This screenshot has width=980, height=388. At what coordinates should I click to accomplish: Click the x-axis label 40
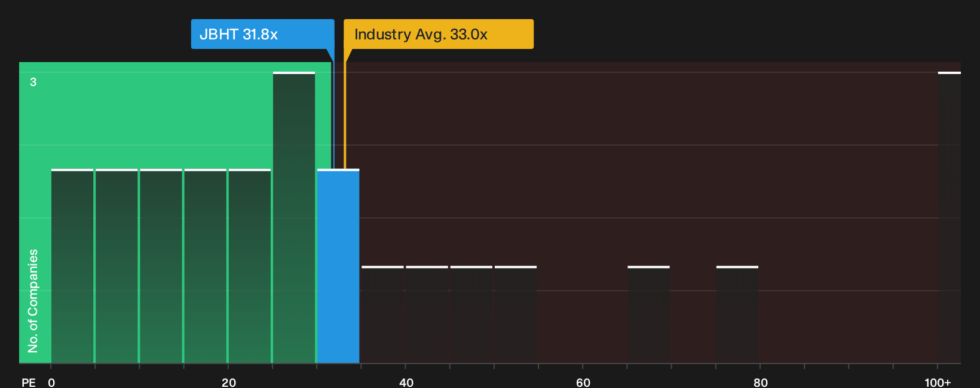pyautogui.click(x=406, y=382)
